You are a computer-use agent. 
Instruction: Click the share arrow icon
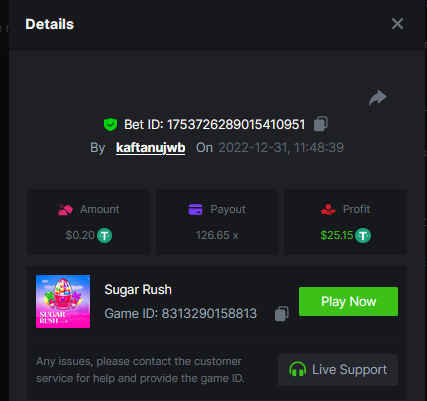[378, 98]
